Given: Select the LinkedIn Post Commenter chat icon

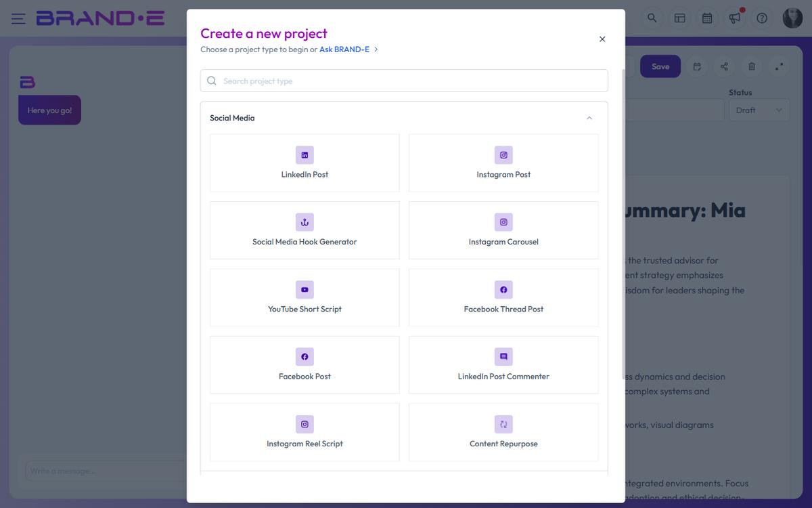Looking at the screenshot, I should click(503, 357).
